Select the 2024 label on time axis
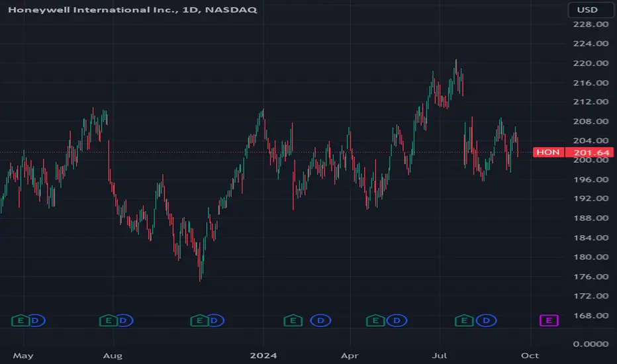Viewport: 617px width, 364px height. 263,356
